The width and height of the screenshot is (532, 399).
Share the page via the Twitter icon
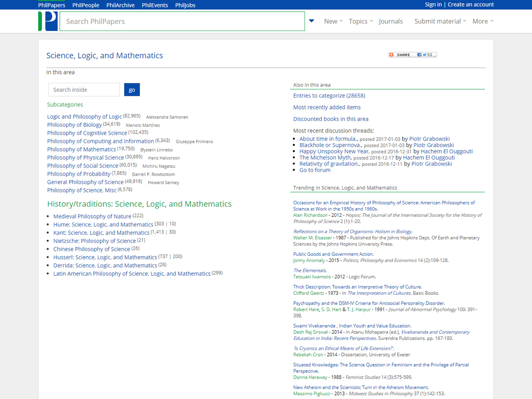[x=425, y=55]
